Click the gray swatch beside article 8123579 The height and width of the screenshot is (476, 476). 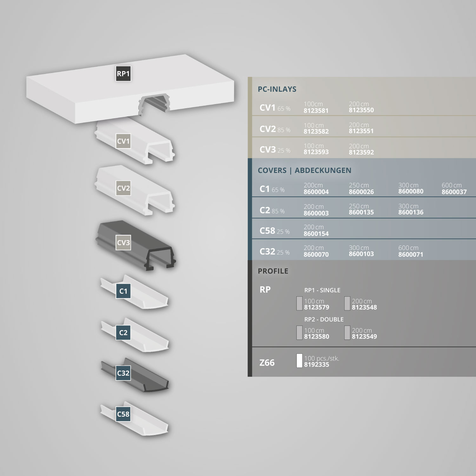click(299, 303)
